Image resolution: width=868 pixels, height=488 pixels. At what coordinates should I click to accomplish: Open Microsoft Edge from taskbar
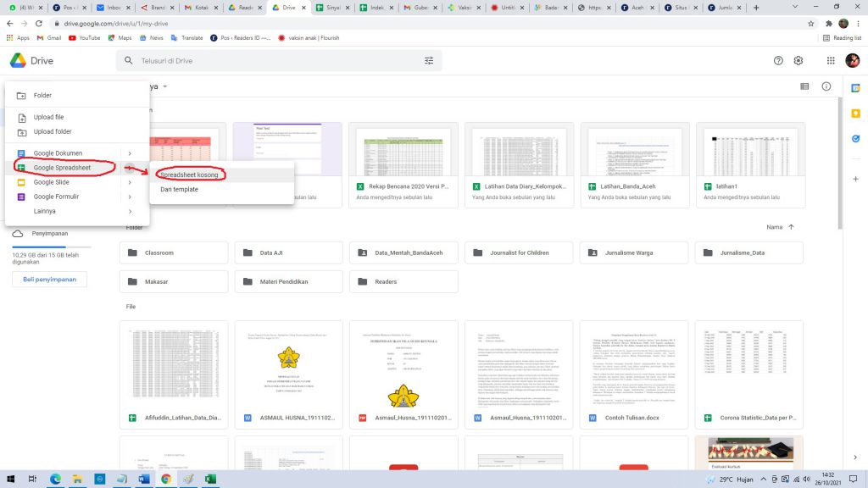click(x=55, y=480)
